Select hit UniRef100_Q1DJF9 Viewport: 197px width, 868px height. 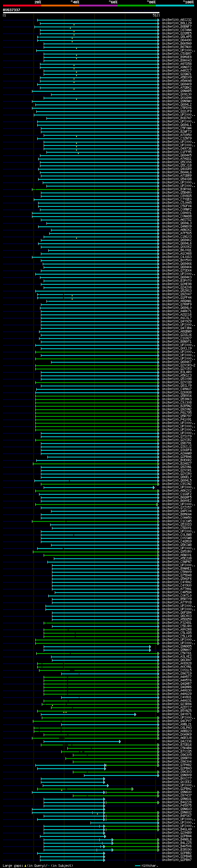[177, 111]
